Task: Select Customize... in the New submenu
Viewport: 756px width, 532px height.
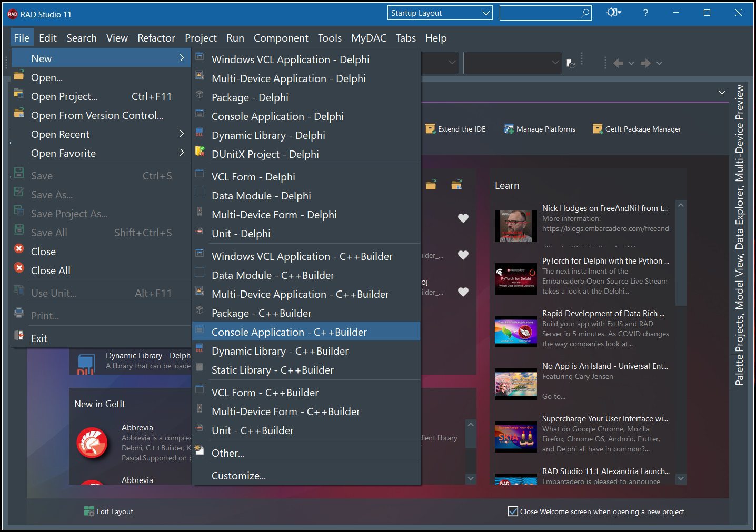Action: tap(306, 476)
